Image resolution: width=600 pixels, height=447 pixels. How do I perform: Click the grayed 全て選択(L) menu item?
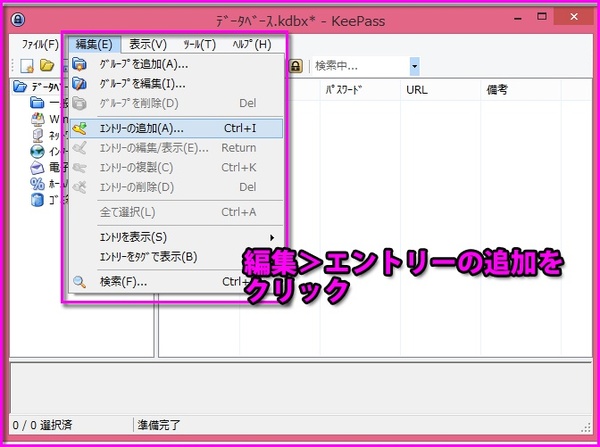tap(176, 212)
